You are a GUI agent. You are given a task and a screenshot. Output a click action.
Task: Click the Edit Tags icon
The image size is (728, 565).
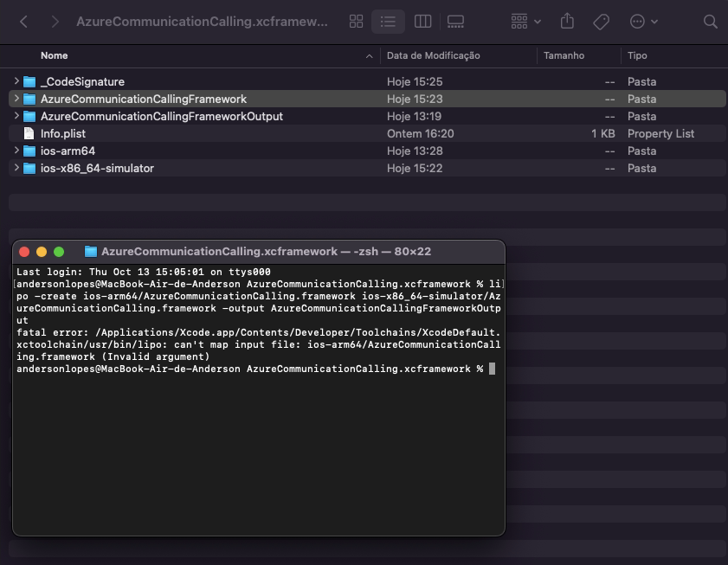tap(601, 21)
